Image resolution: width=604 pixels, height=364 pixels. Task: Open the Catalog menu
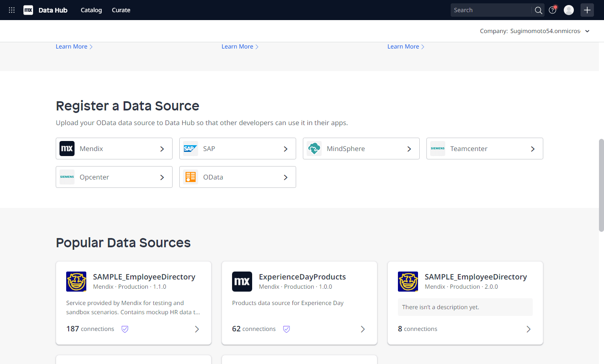pyautogui.click(x=91, y=10)
